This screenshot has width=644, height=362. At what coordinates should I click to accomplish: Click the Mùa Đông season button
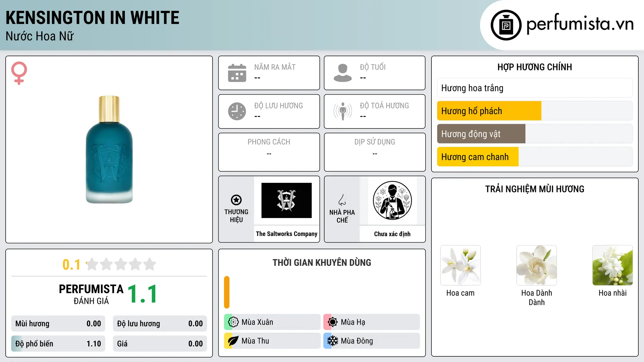[x=372, y=341]
